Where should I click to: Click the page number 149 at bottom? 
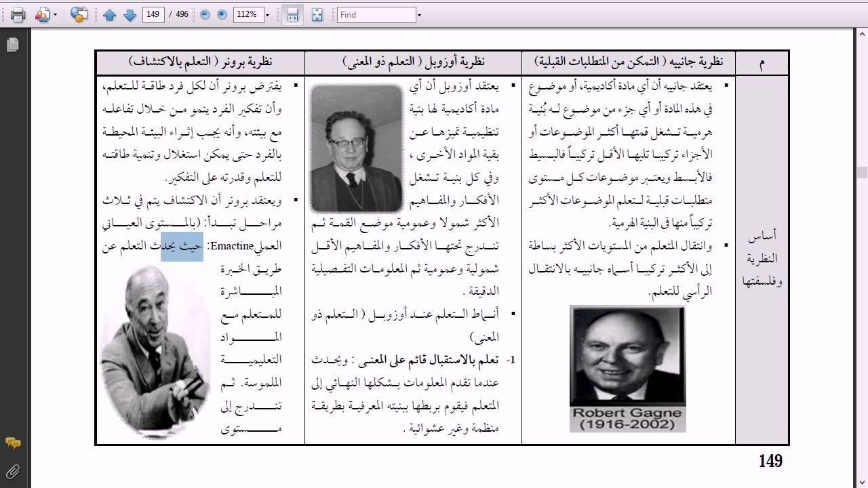click(770, 462)
